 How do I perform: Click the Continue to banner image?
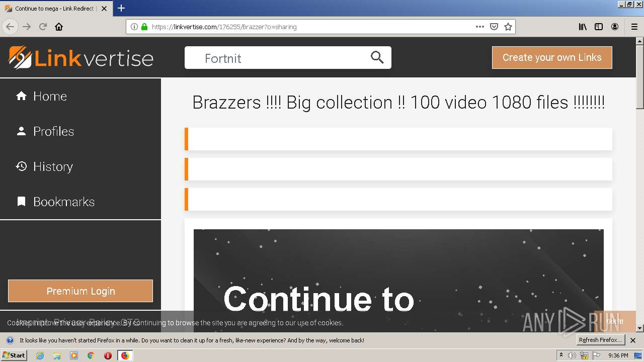[x=398, y=281]
